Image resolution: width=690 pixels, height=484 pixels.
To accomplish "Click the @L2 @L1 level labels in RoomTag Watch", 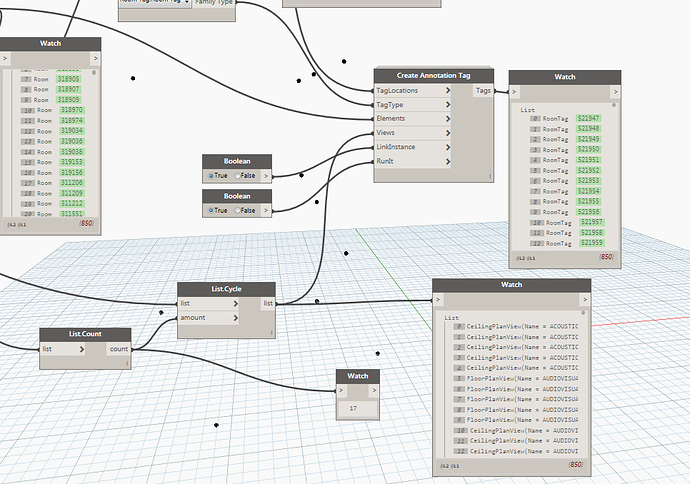I will pyautogui.click(x=526, y=258).
